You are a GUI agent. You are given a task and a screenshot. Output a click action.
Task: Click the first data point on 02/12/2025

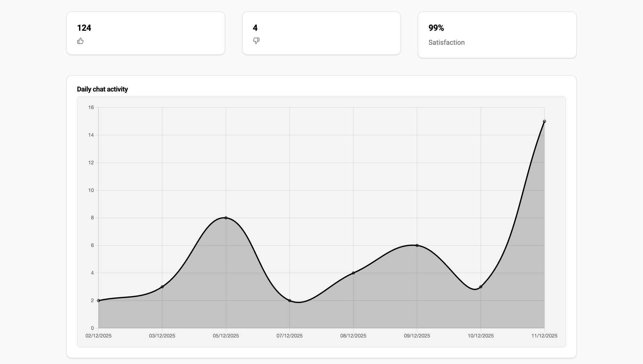click(98, 300)
